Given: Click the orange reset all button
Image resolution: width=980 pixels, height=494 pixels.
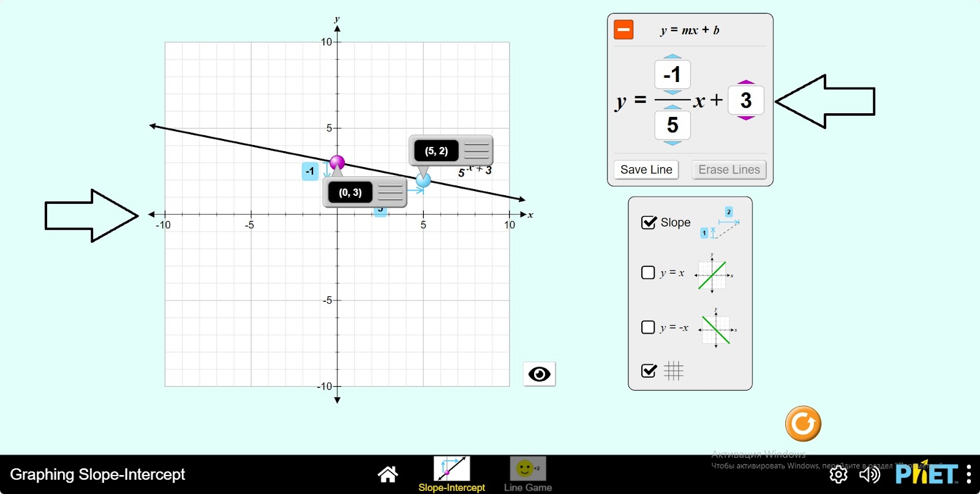Looking at the screenshot, I should [x=803, y=424].
